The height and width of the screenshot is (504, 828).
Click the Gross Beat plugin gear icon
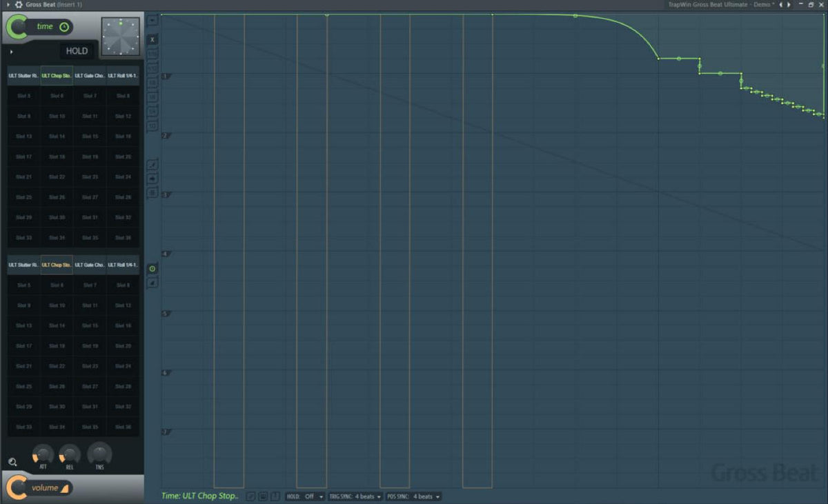pos(19,5)
